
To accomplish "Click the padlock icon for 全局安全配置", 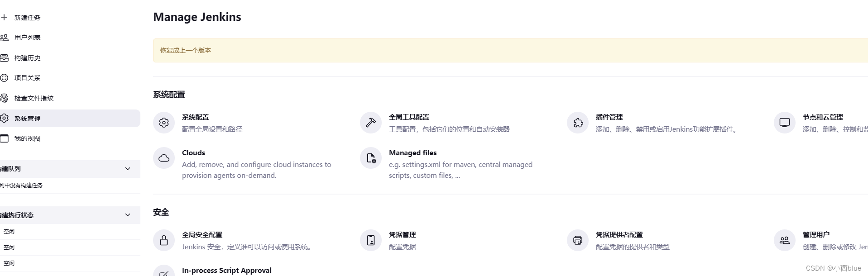I will pos(164,240).
